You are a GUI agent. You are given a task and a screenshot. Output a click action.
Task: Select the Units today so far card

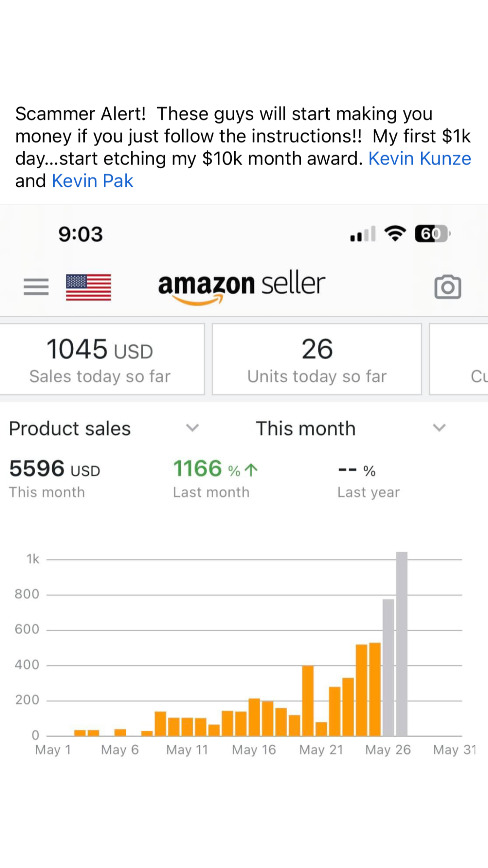pyautogui.click(x=317, y=359)
